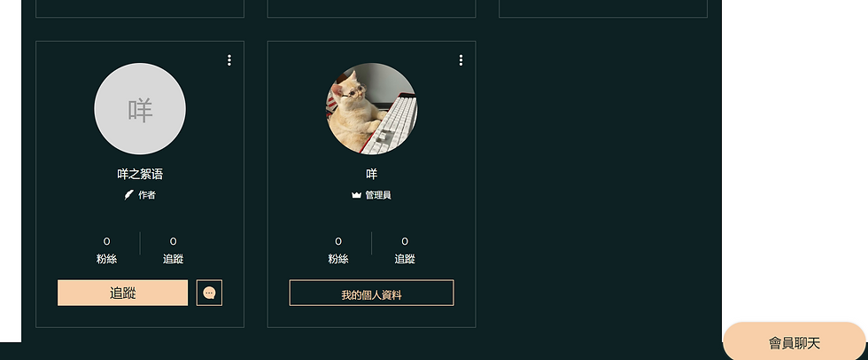Open the gray 咩 avatar circle
This screenshot has height=360, width=868.
[140, 108]
